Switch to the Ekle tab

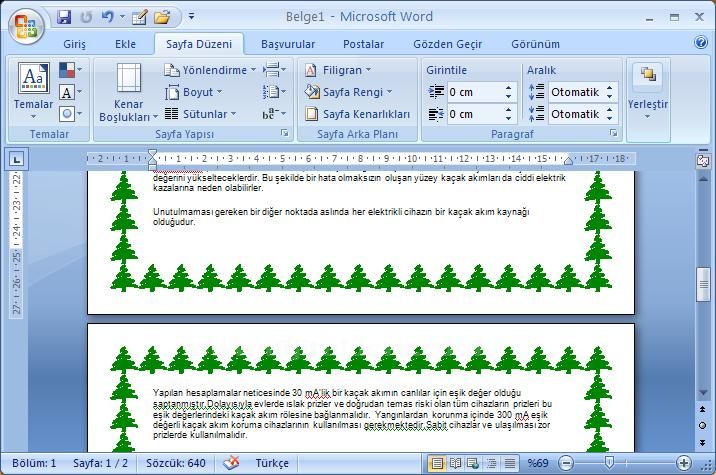tap(126, 44)
